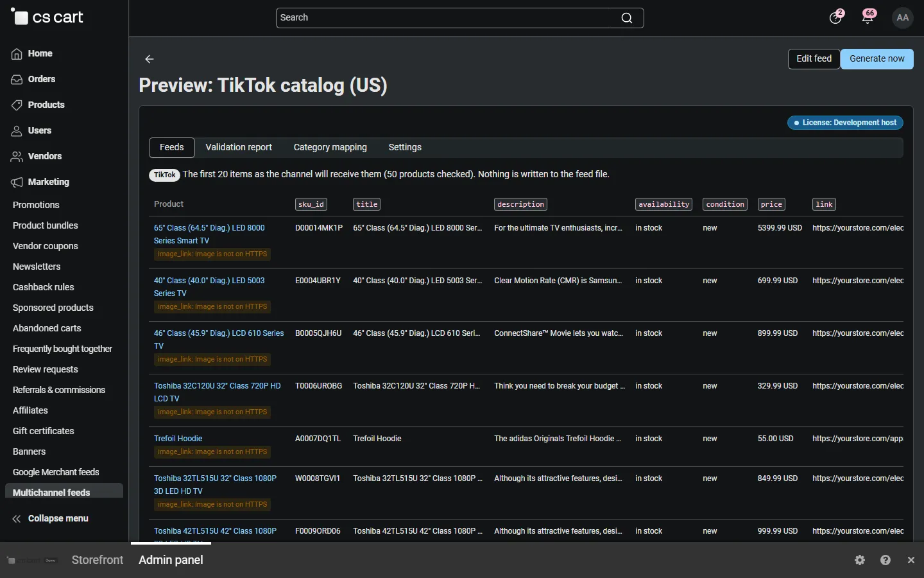924x578 pixels.
Task: Open the Products sidebar menu
Action: 46,105
